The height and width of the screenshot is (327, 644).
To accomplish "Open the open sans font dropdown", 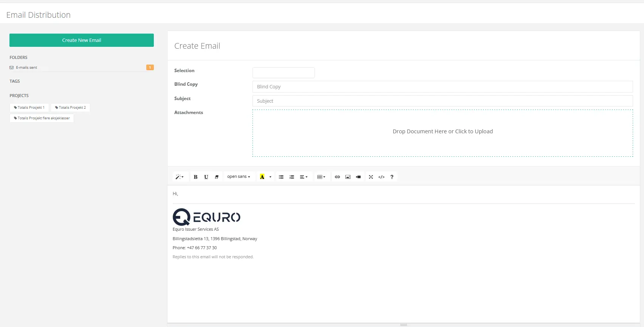I will coord(238,177).
